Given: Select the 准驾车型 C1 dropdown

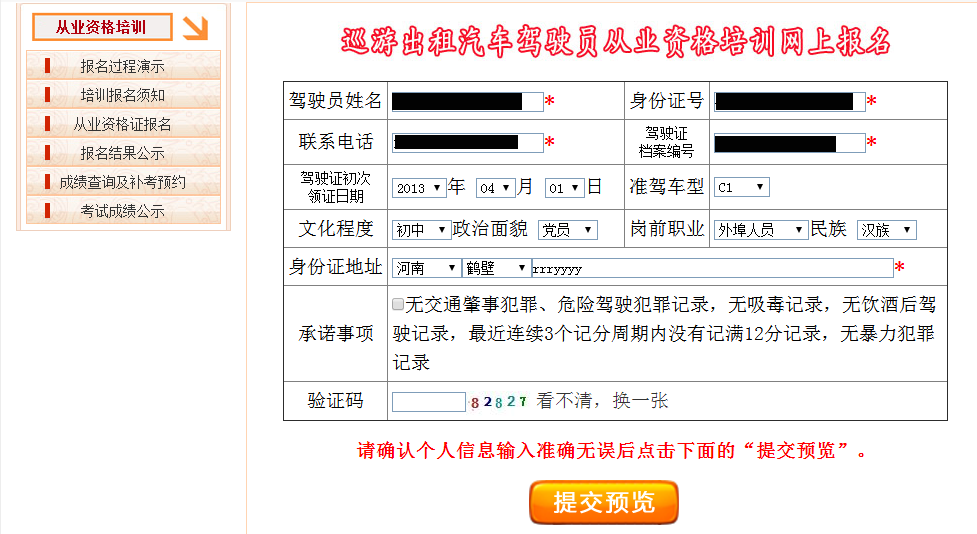Looking at the screenshot, I should tap(741, 188).
